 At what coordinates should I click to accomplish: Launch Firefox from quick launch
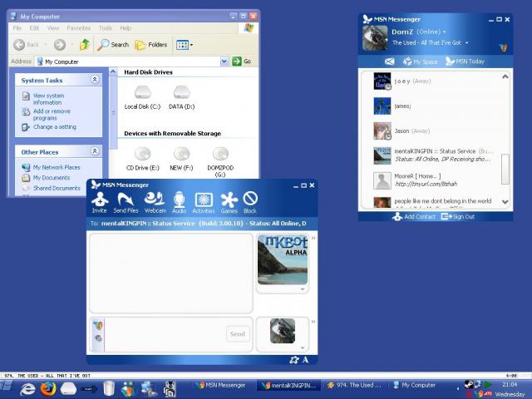[48, 389]
